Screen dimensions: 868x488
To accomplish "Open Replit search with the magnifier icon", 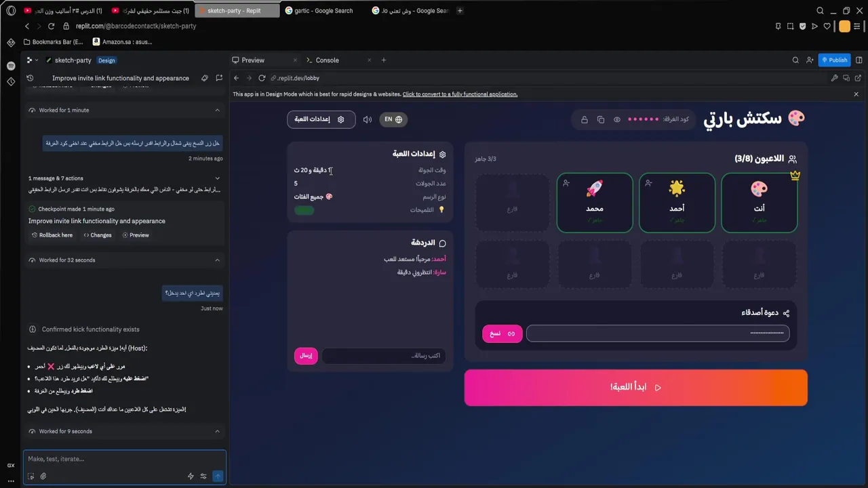I will (795, 60).
